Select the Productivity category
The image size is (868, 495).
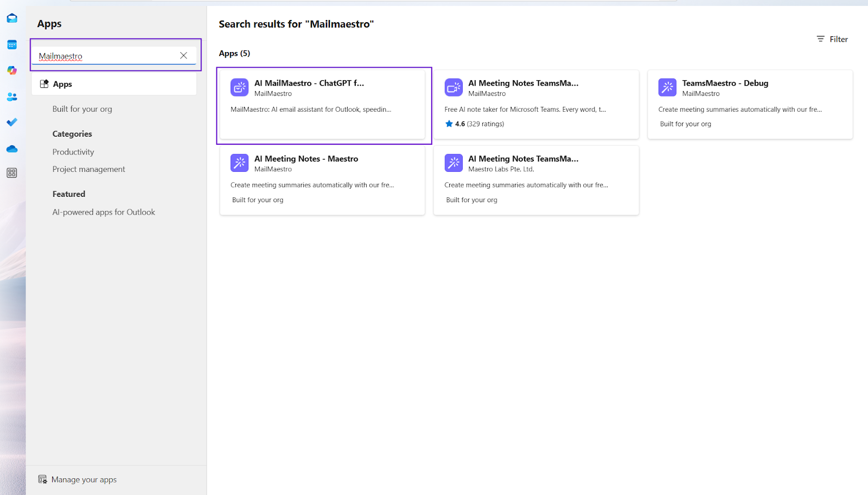tap(73, 152)
